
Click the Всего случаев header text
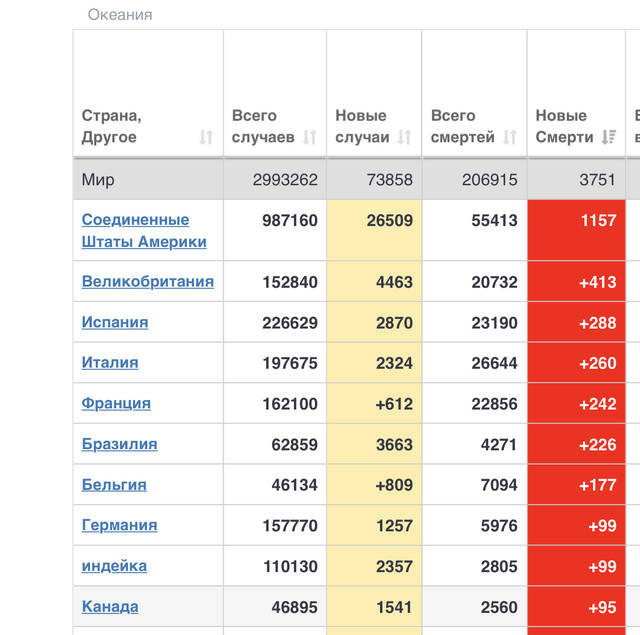pyautogui.click(x=263, y=127)
